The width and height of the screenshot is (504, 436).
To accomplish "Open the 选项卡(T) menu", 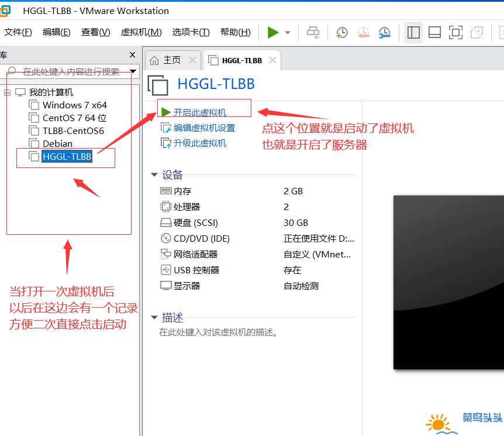I will (191, 32).
